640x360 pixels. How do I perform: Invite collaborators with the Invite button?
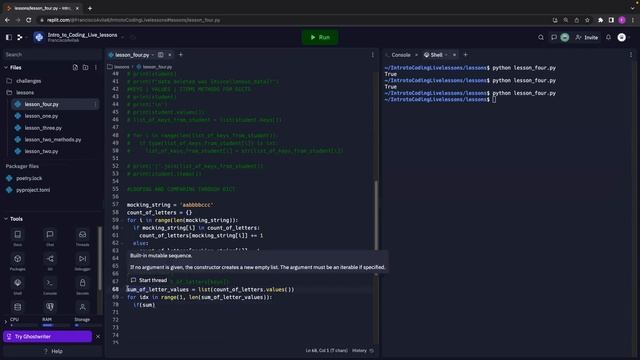587,37
